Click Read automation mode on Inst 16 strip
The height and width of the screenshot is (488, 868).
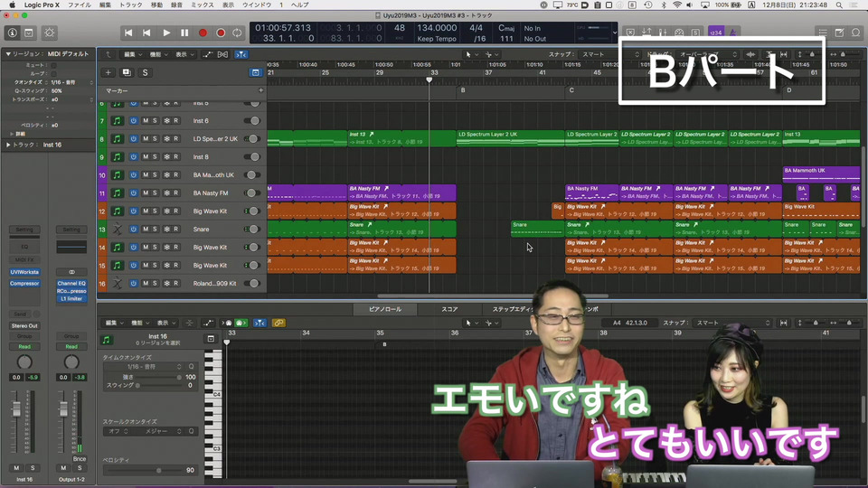(24, 347)
